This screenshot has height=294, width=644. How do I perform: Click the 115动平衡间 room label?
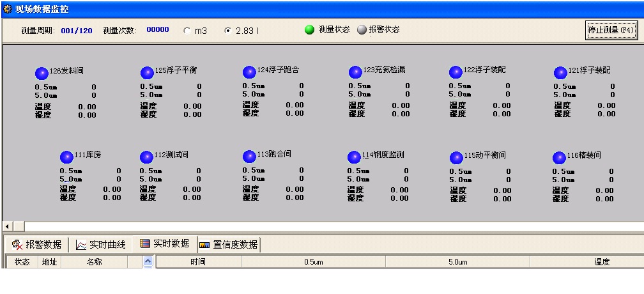[485, 155]
